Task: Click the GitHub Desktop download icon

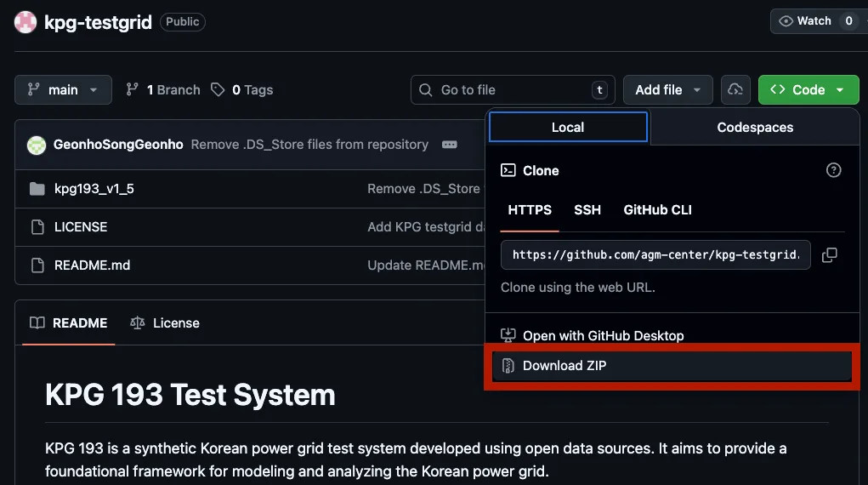Action: point(508,334)
